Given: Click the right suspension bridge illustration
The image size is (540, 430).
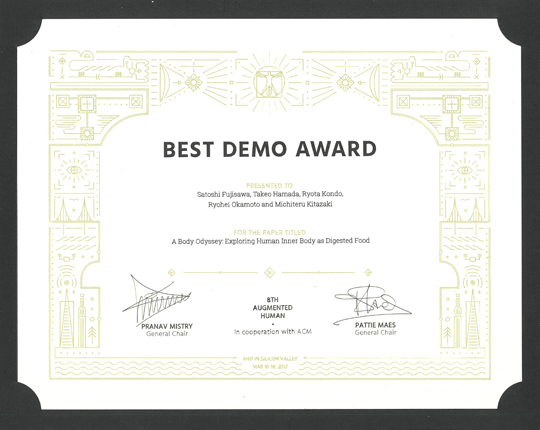Looking at the screenshot, I should [465, 210].
